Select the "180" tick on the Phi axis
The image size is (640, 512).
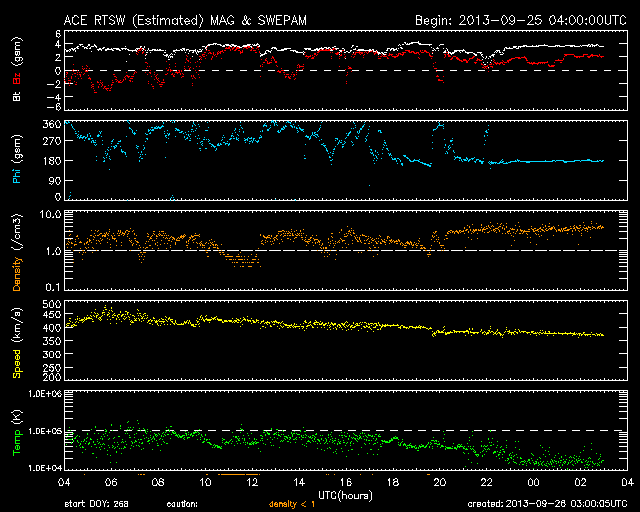[52, 161]
